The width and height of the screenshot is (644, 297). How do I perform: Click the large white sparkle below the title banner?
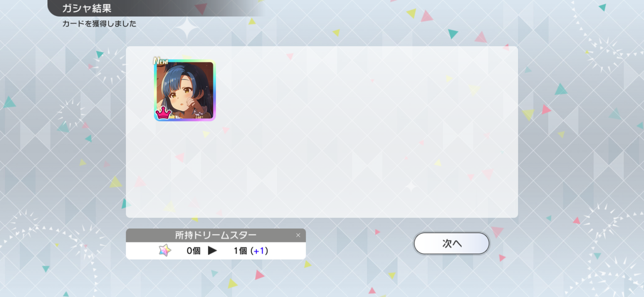point(187,27)
